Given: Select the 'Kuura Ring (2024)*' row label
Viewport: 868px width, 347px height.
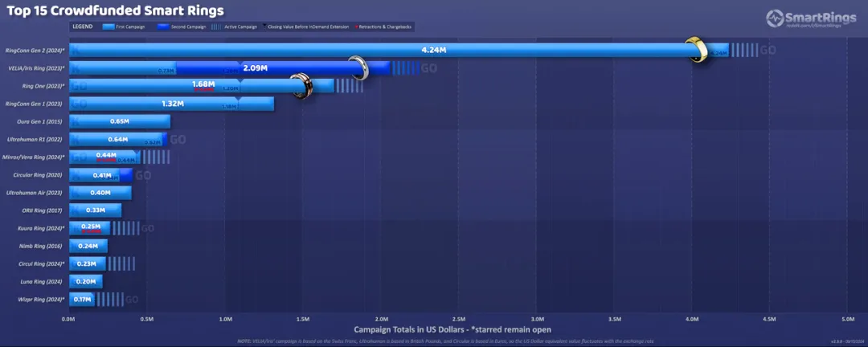Looking at the screenshot, I should 42,228.
